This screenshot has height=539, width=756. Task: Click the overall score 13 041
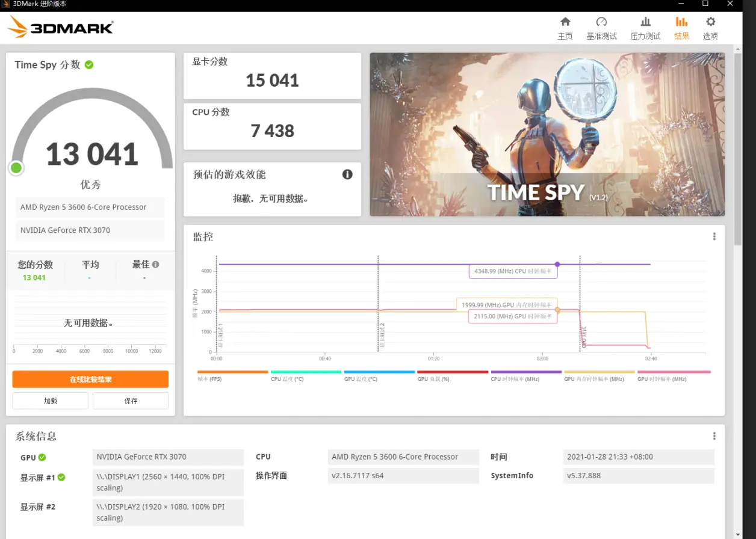click(x=92, y=154)
